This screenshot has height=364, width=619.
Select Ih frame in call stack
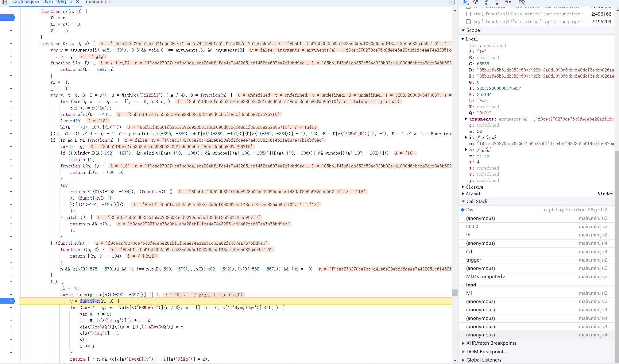point(536,235)
